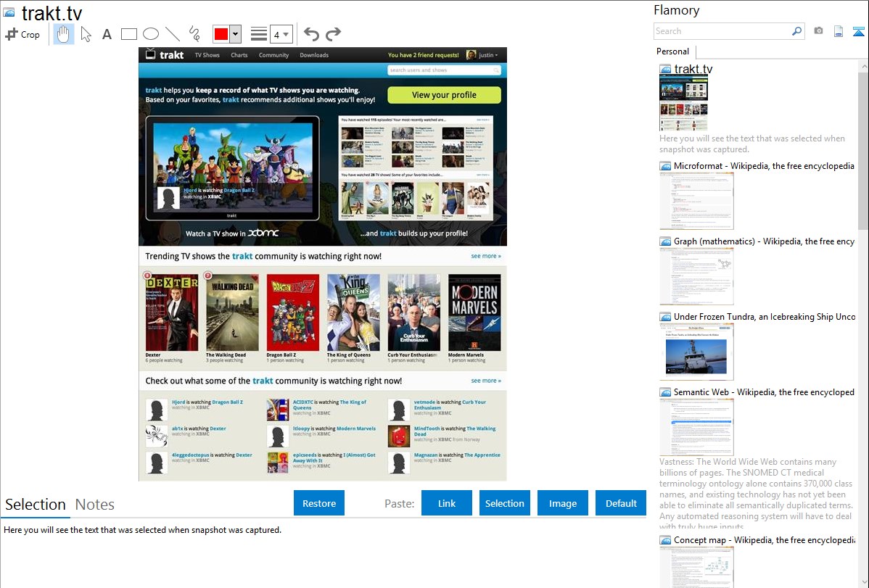Select the arrow pointer tool
Image resolution: width=869 pixels, height=588 pixels.
86,34
